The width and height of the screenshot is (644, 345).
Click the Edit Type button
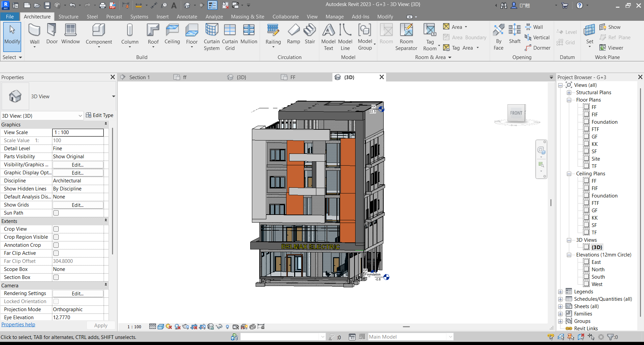click(100, 115)
